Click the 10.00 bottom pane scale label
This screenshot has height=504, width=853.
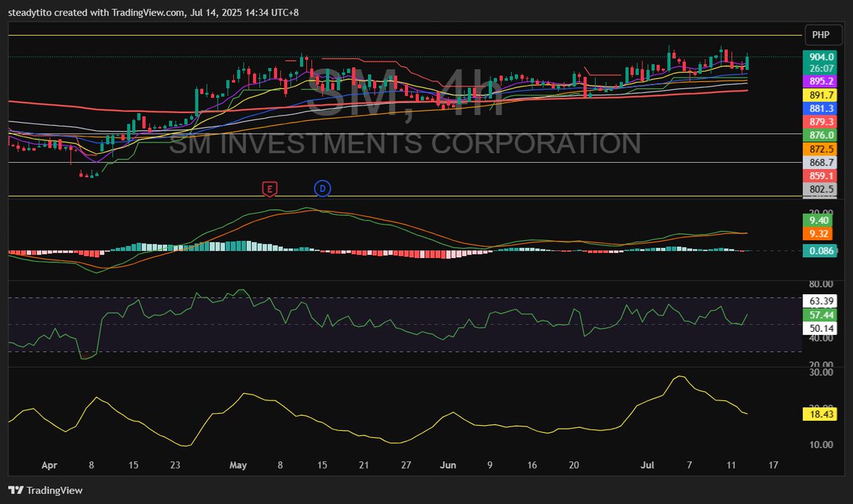coord(820,445)
